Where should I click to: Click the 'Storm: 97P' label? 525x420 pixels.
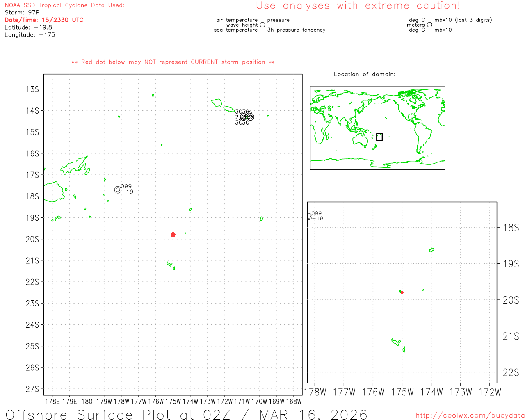click(22, 13)
